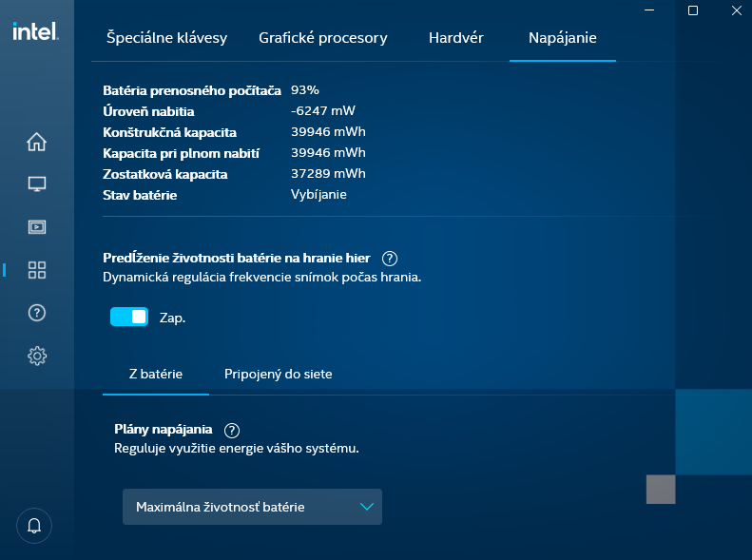
Task: Click the Intel logo
Action: click(x=35, y=31)
